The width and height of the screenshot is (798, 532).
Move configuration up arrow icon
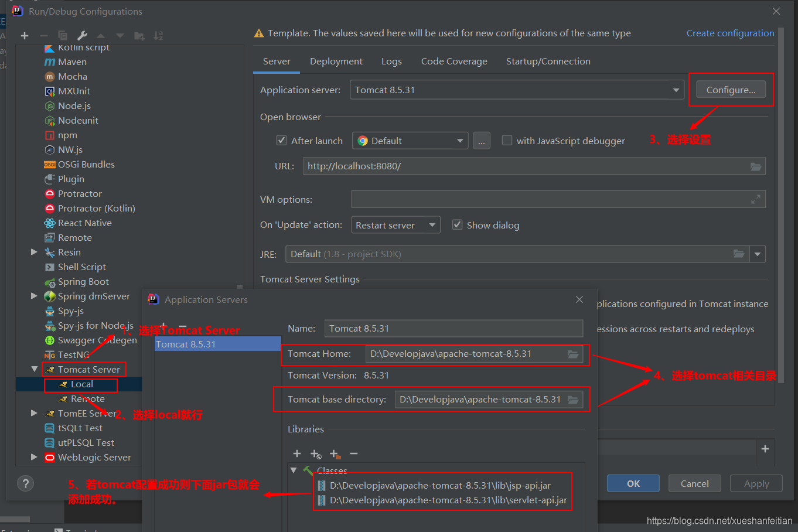(101, 36)
